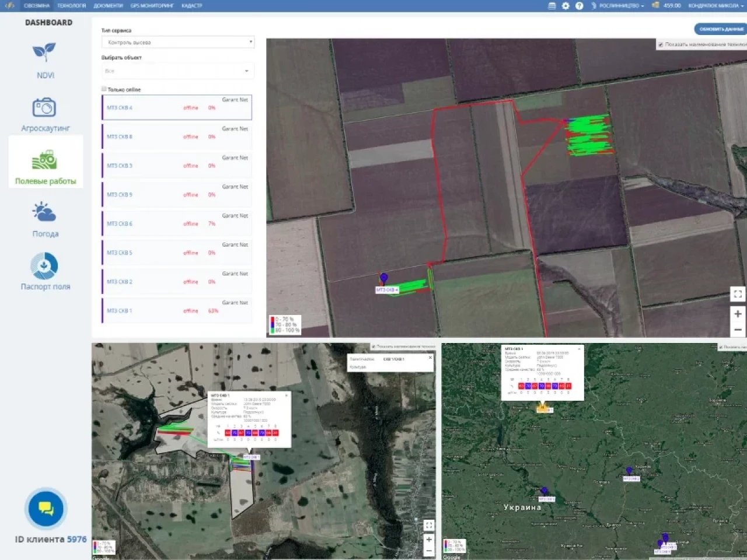Open the Агроскаутинг camera icon
Viewport: 747px width, 560px height.
pos(44,108)
